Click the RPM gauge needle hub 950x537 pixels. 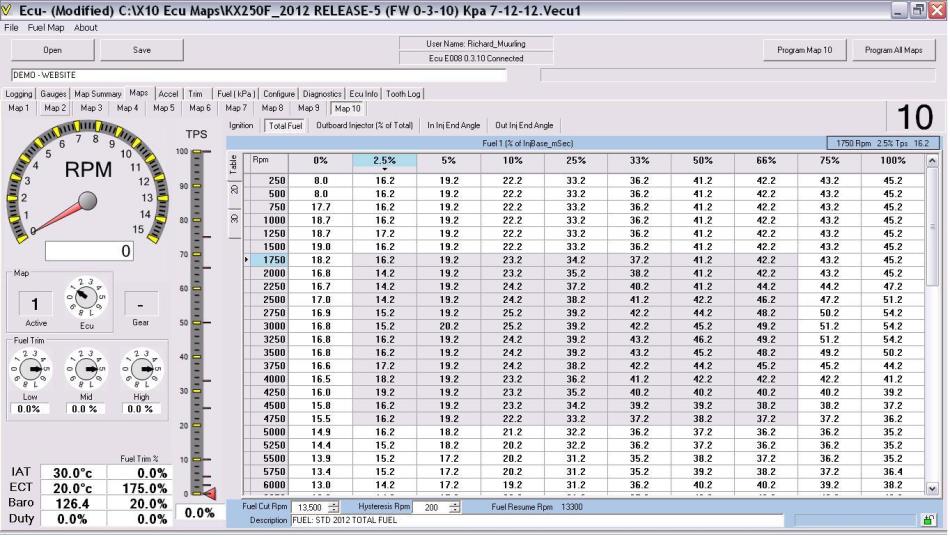88,201
